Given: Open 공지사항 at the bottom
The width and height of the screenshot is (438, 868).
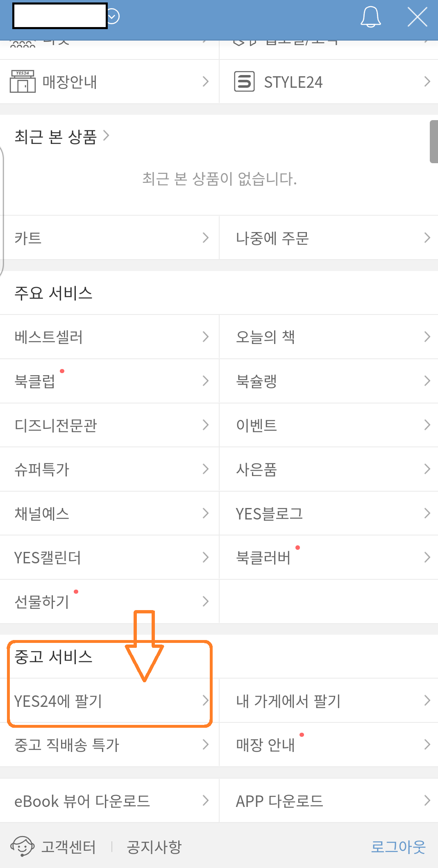Looking at the screenshot, I should 153,845.
